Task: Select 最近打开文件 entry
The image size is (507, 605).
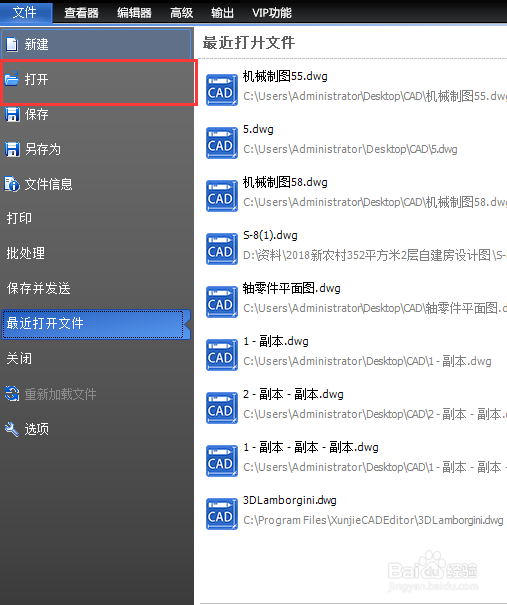Action: tap(96, 324)
